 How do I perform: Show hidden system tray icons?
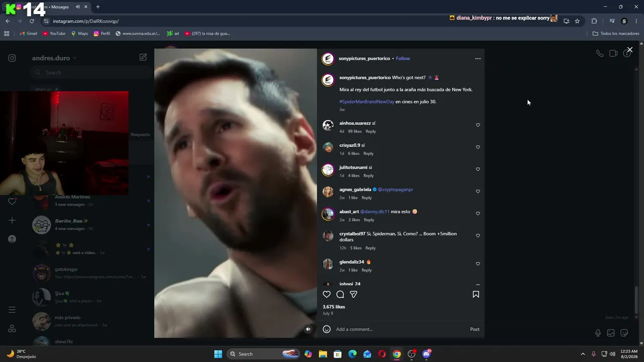click(x=583, y=354)
